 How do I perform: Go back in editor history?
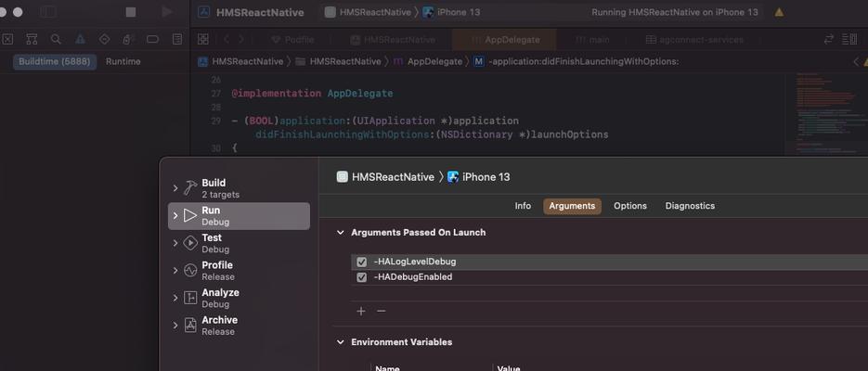point(226,39)
